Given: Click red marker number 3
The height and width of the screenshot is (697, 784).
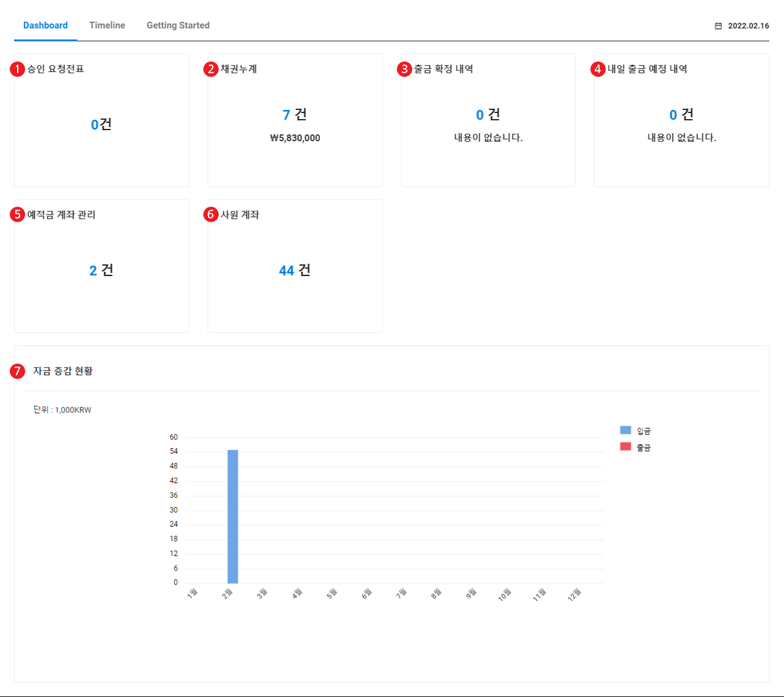Looking at the screenshot, I should tap(404, 69).
